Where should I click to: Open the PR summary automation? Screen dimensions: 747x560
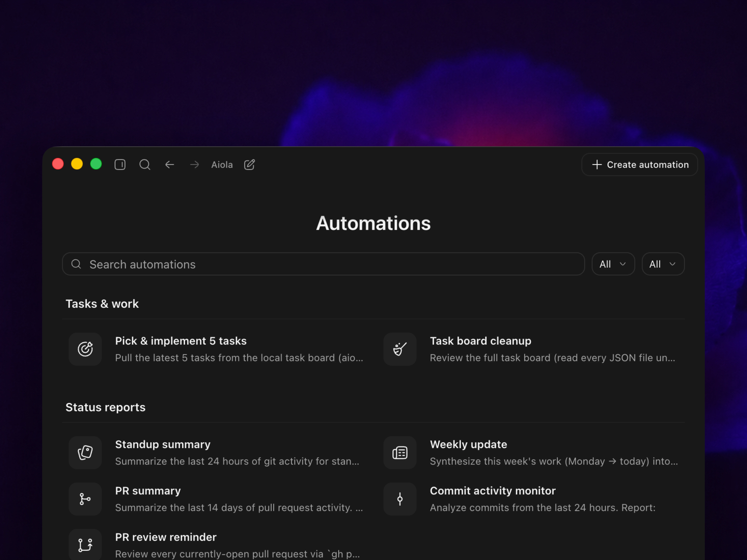[x=216, y=499]
